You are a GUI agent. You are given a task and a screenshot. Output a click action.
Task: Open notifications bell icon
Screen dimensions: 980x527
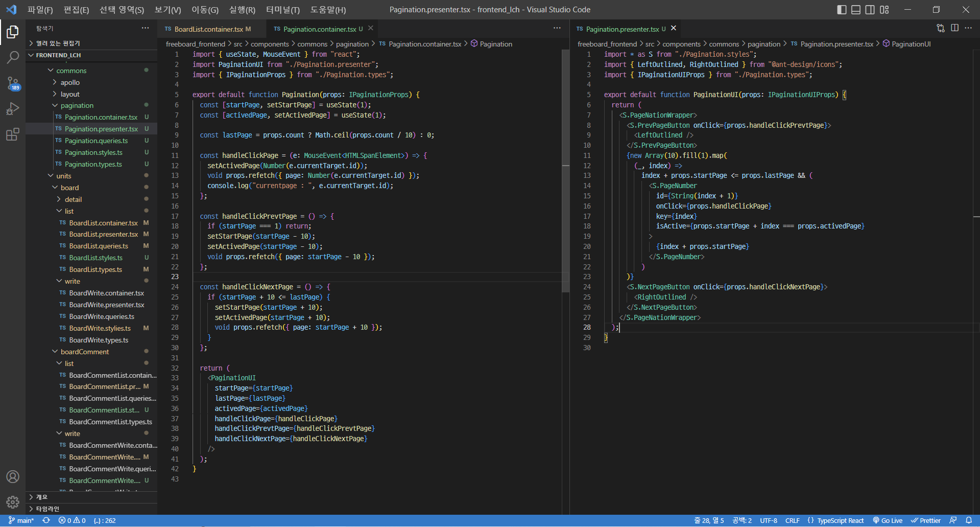coord(969,520)
